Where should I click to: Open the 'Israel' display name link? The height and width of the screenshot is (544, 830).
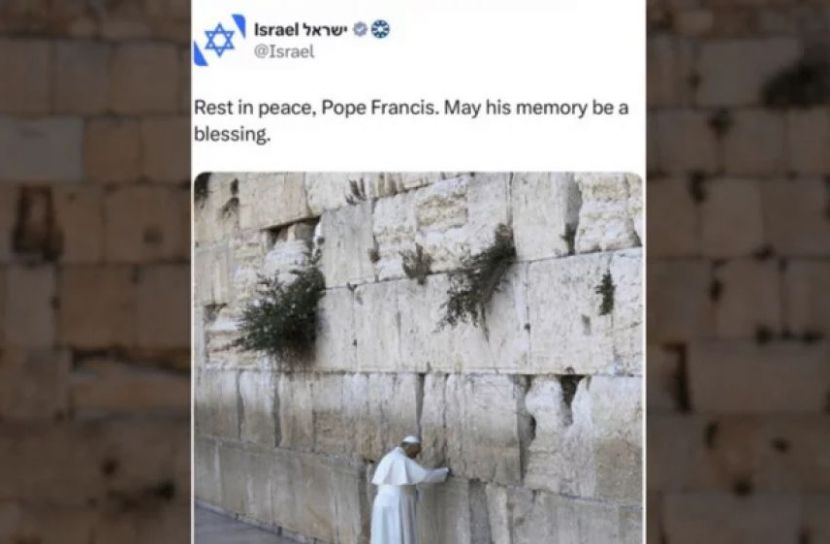pyautogui.click(x=276, y=30)
